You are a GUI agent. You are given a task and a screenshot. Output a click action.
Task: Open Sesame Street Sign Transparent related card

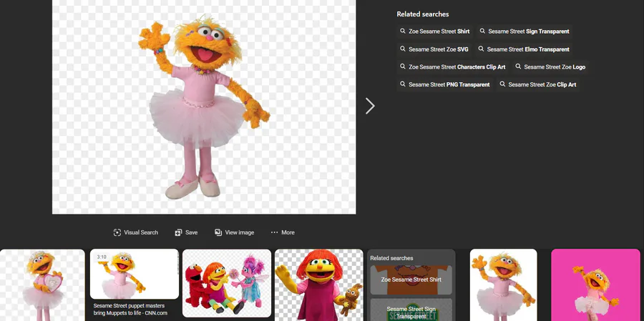(x=411, y=310)
